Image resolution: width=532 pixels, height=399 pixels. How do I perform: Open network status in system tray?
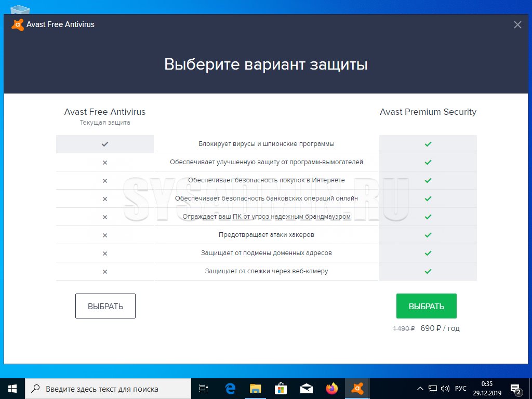point(433,389)
